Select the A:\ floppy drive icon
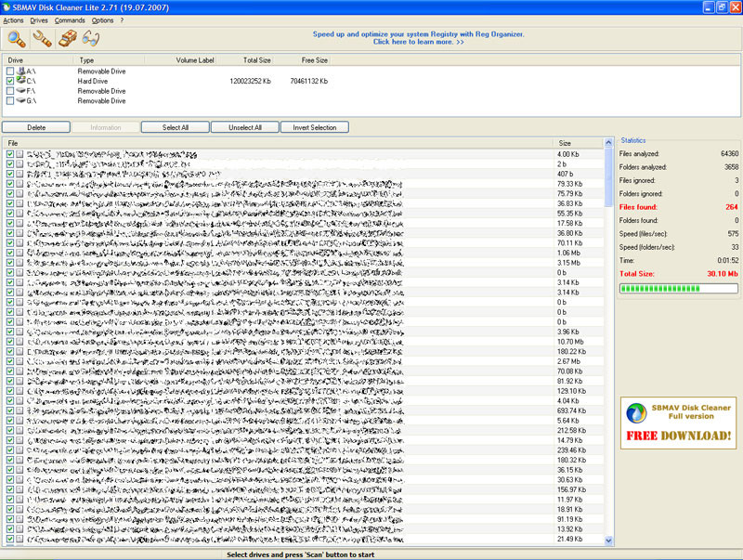This screenshot has width=743, height=560. click(x=20, y=72)
